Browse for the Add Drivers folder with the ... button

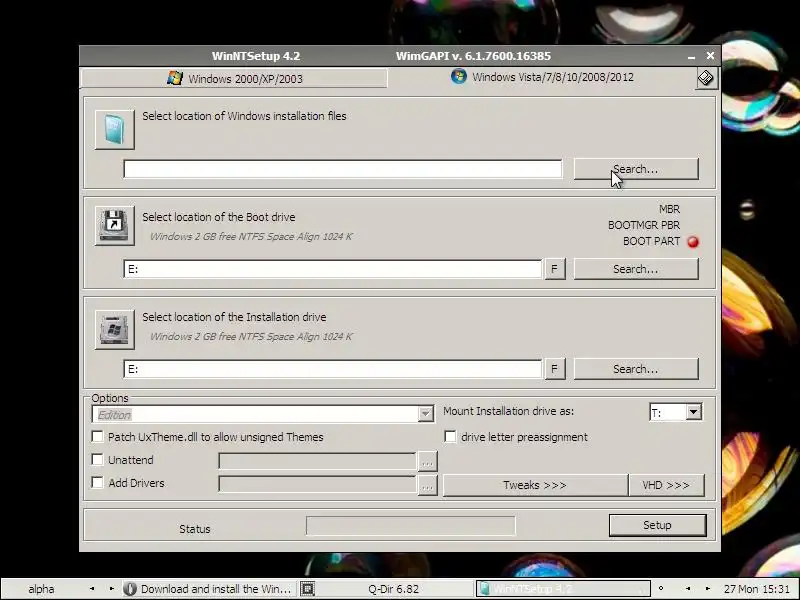click(x=428, y=485)
